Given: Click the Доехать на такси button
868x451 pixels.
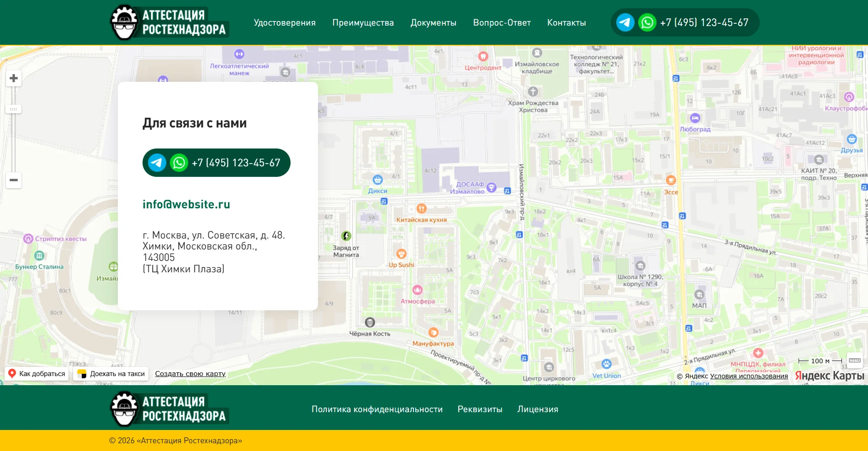Looking at the screenshot, I should [111, 374].
